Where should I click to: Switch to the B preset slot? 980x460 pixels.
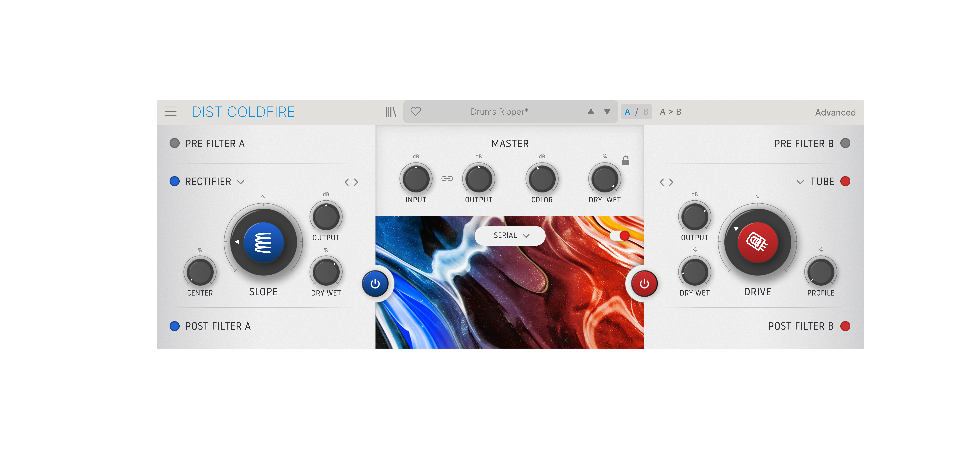coord(646,112)
